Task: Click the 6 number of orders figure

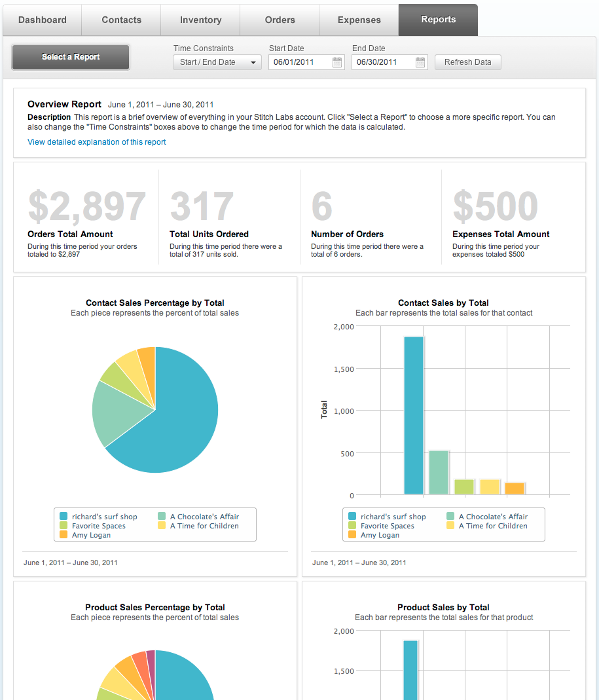Action: click(x=322, y=206)
